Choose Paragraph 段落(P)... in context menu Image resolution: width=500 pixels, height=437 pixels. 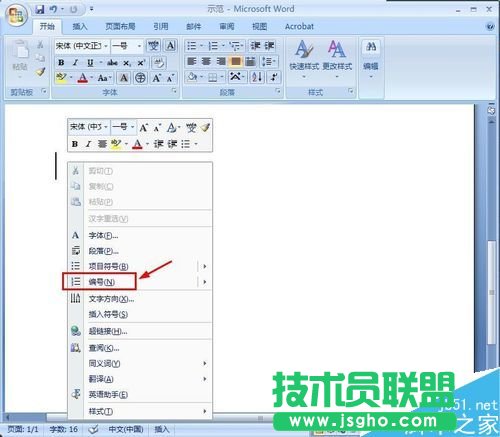tap(140, 251)
